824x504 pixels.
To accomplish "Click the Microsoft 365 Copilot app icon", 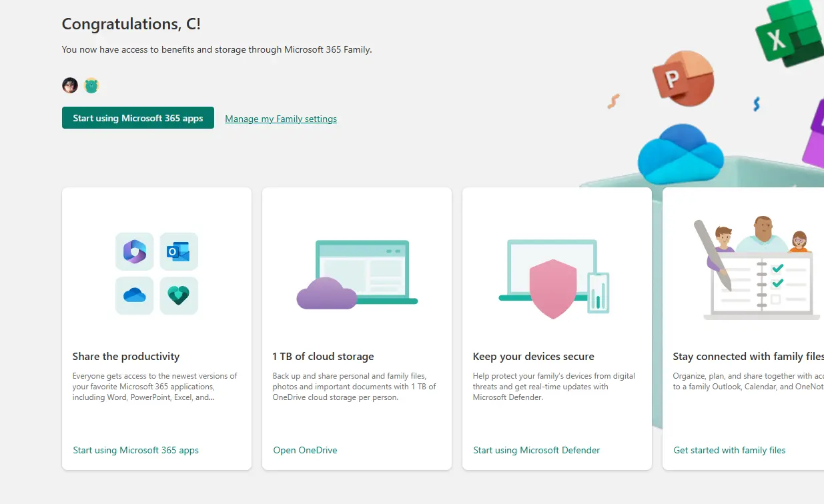I will click(x=135, y=251).
